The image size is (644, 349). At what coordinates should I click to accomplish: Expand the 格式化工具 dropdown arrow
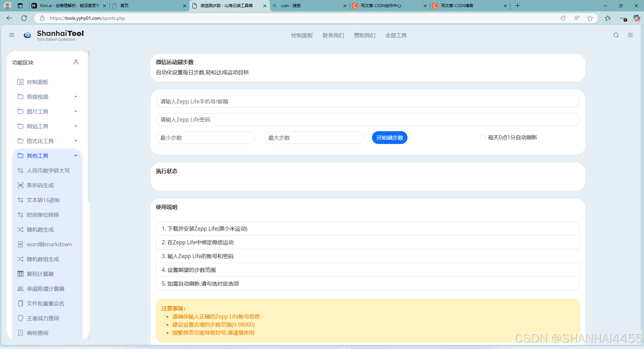click(x=76, y=141)
